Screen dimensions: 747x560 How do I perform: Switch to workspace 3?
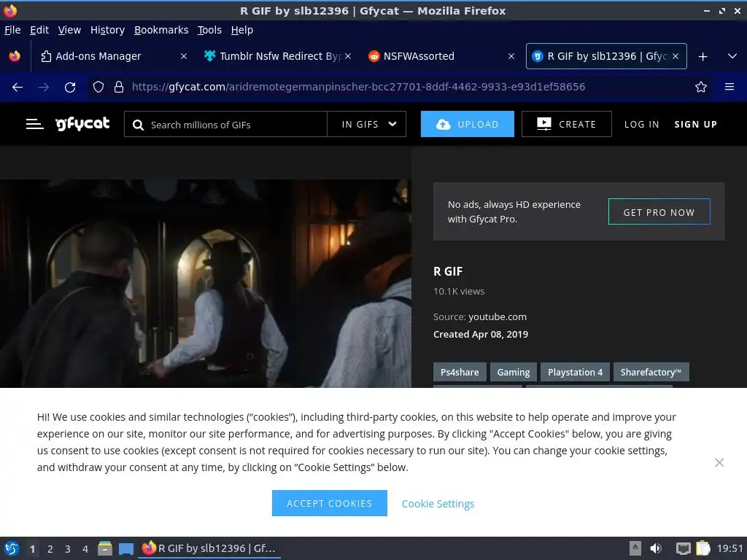coord(68,549)
